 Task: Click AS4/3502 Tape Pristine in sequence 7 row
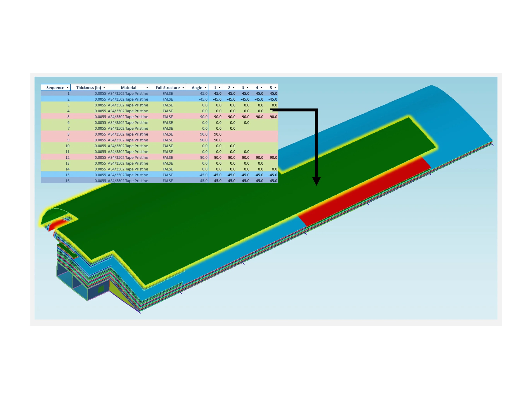(x=128, y=128)
